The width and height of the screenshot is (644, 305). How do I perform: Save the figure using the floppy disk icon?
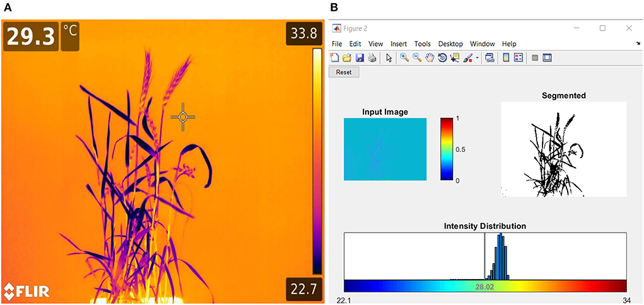coord(360,58)
